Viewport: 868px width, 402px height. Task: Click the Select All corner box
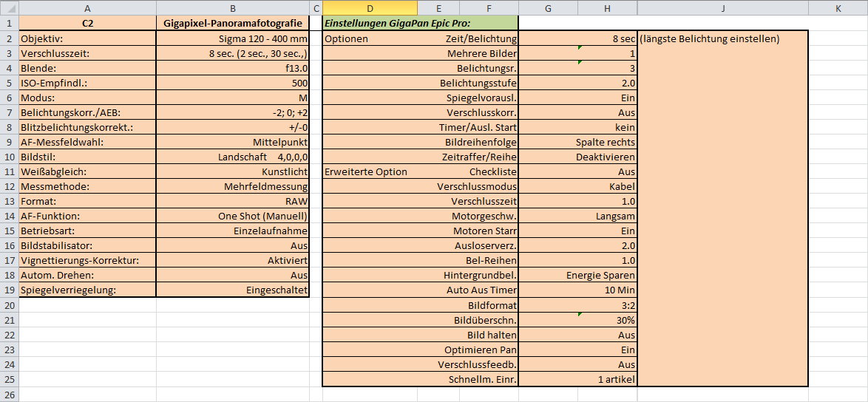[9, 8]
